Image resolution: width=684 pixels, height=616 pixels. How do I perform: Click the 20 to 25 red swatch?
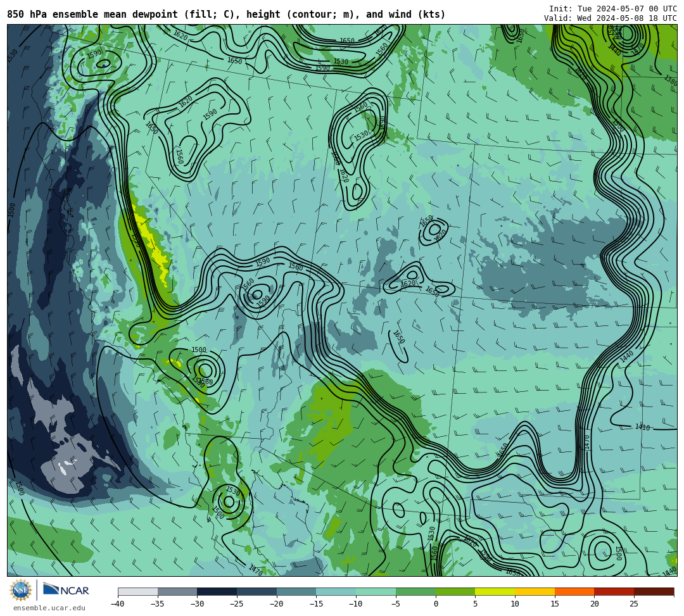pyautogui.click(x=614, y=591)
